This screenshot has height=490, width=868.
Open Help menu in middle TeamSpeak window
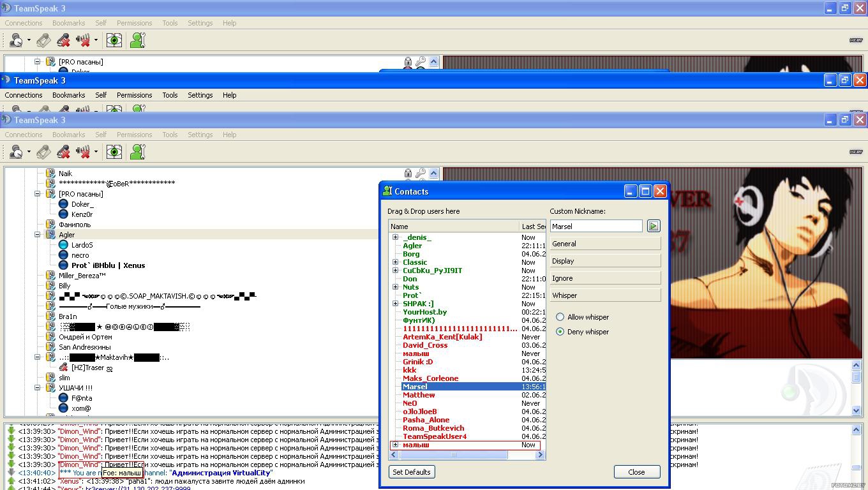[x=229, y=95]
